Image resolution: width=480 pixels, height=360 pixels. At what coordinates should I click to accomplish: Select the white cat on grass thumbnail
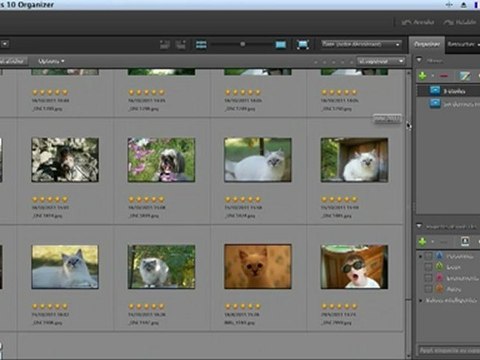click(x=258, y=160)
